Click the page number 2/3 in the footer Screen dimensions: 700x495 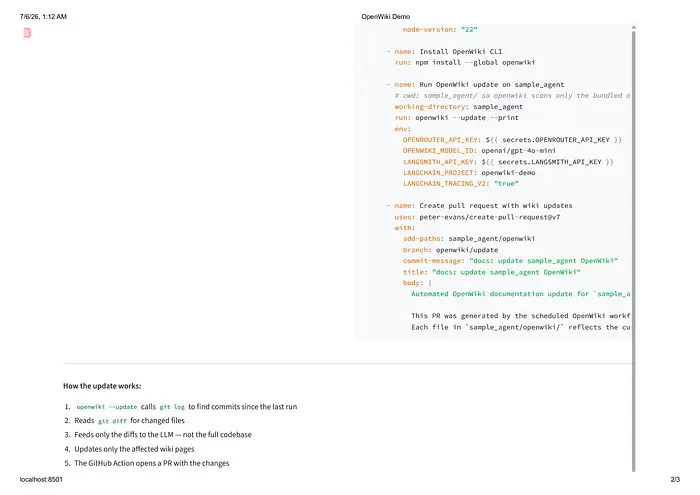coord(675,479)
